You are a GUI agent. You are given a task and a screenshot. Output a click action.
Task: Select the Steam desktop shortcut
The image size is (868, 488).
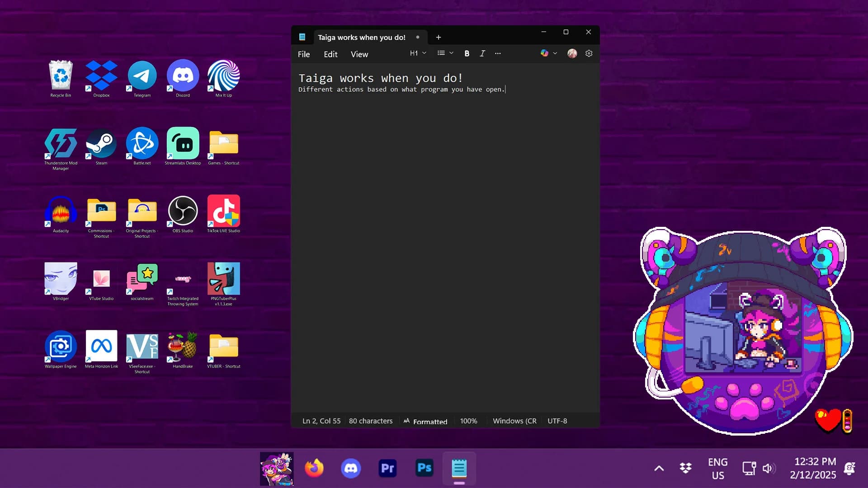tap(101, 146)
